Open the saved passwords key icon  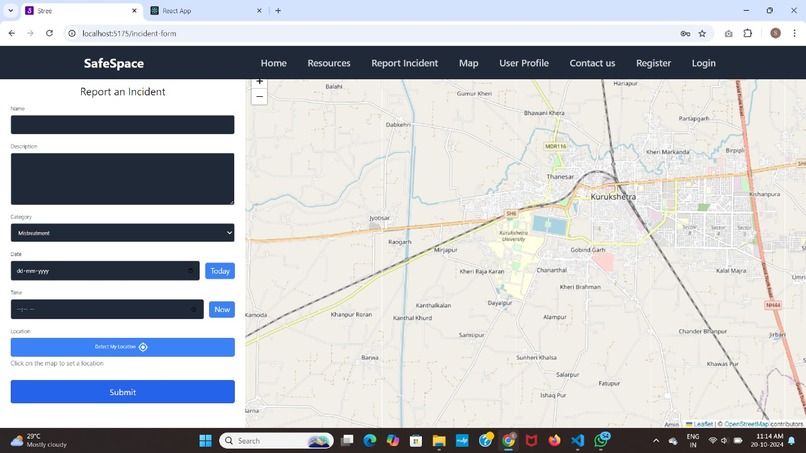(x=685, y=33)
